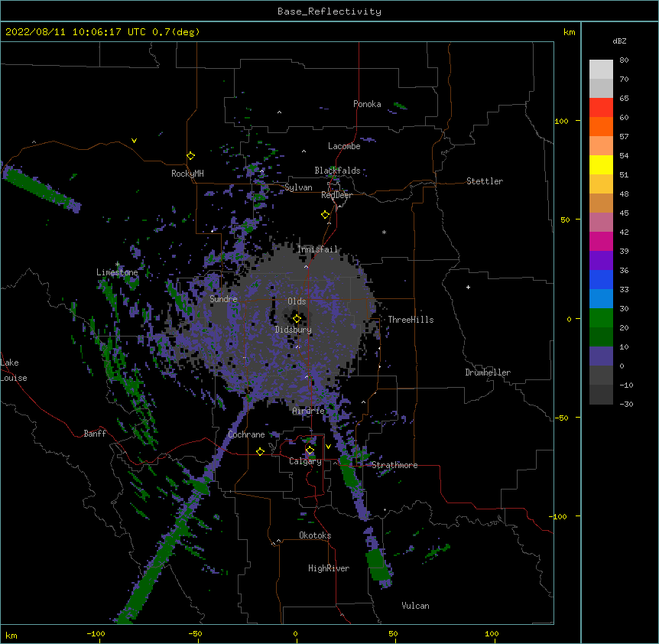Click the Okotoks label

tap(315, 535)
